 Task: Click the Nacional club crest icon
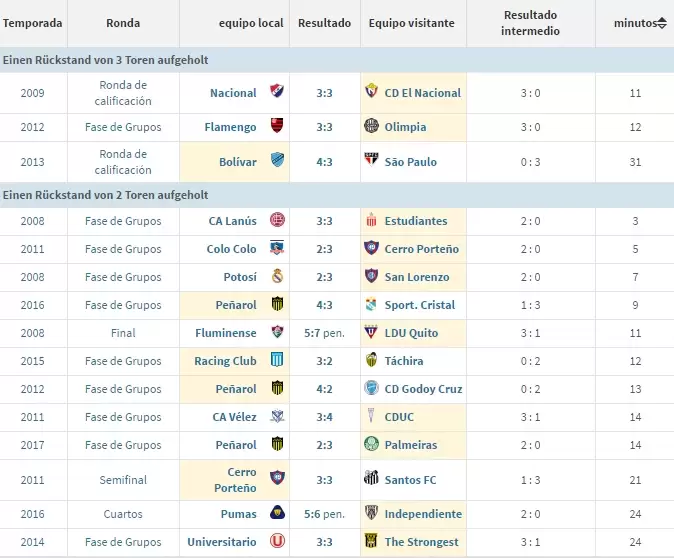[x=276, y=93]
